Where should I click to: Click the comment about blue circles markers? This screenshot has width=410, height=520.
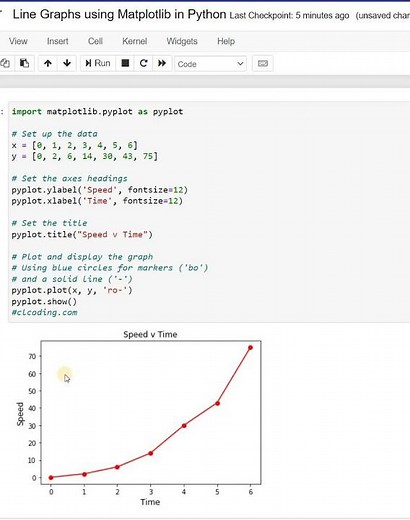[x=110, y=268]
